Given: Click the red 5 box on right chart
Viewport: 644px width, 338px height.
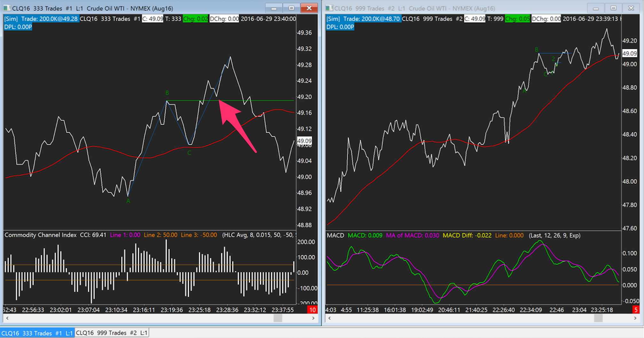Looking at the screenshot, I should point(636,310).
